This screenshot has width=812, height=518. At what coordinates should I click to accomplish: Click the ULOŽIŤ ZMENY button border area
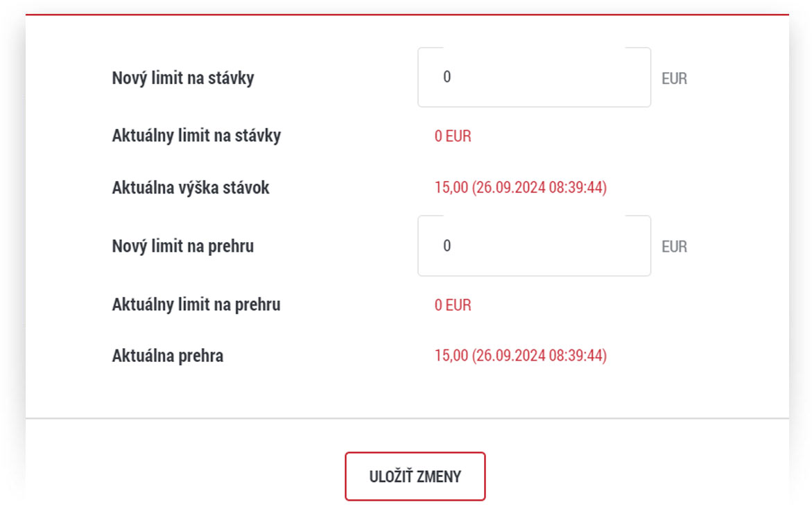pyautogui.click(x=415, y=476)
